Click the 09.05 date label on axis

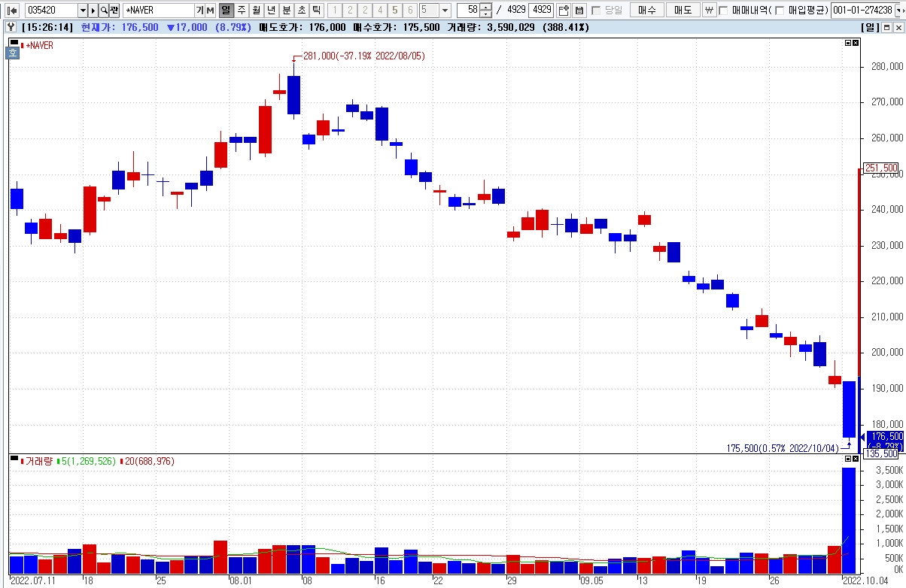pos(592,581)
